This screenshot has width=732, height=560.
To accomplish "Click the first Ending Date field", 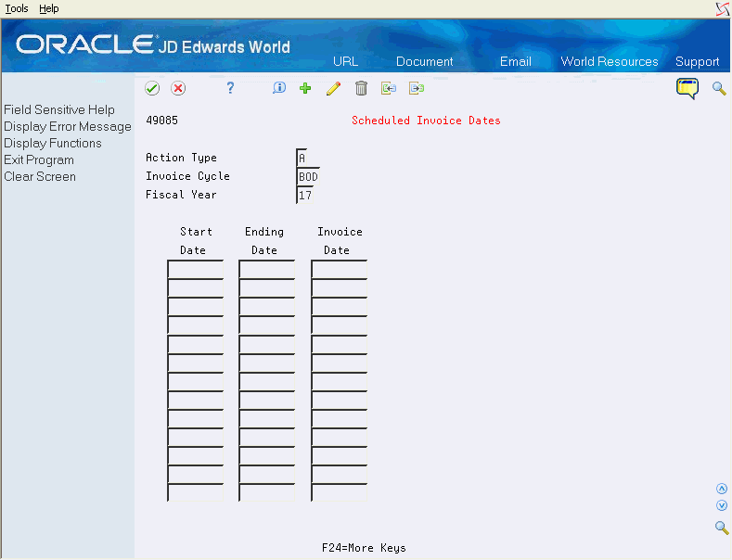I will tap(267, 269).
